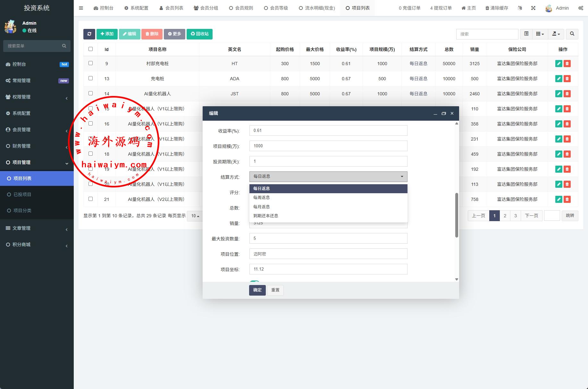
Task: Open the columns dropdown grid button
Action: click(540, 34)
